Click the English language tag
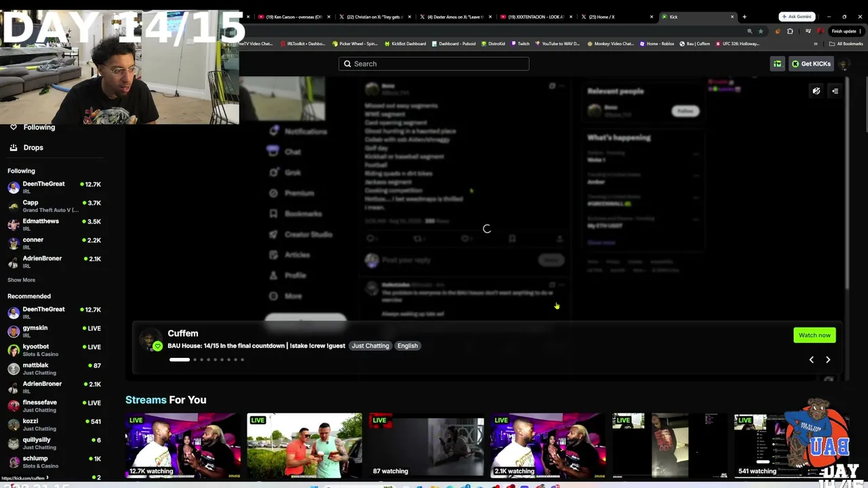This screenshot has width=868, height=488. pos(408,346)
